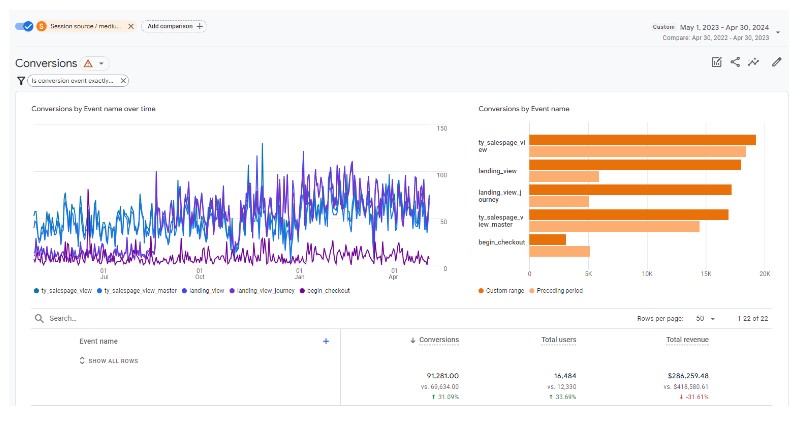807x422 pixels.
Task: Toggle the landing_view_journey legend series
Action: [262, 291]
